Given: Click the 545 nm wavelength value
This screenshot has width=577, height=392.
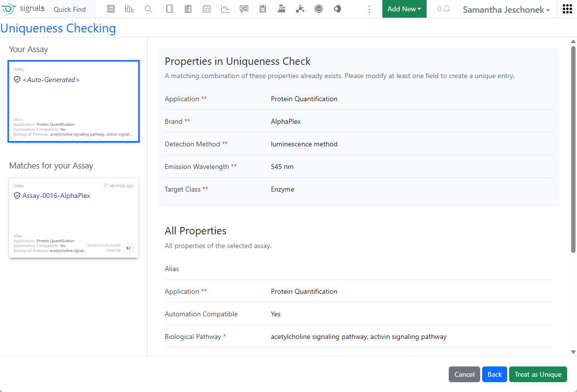Looking at the screenshot, I should point(282,167).
